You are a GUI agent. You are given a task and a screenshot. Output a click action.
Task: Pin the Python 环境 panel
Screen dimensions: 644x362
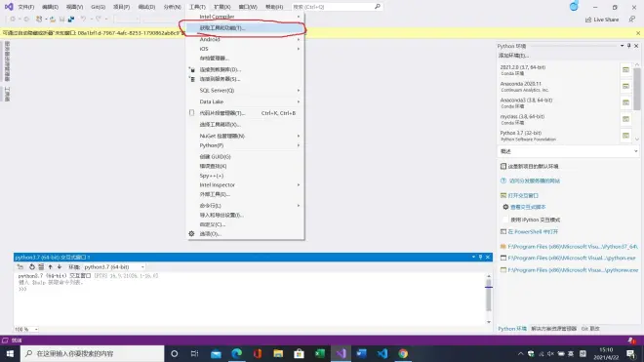[628, 46]
